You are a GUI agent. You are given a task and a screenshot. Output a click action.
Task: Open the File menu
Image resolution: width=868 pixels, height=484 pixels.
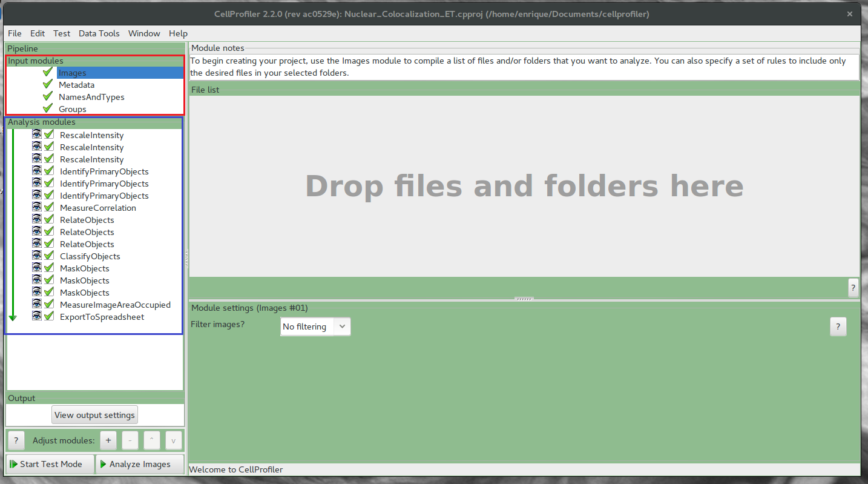tap(15, 33)
